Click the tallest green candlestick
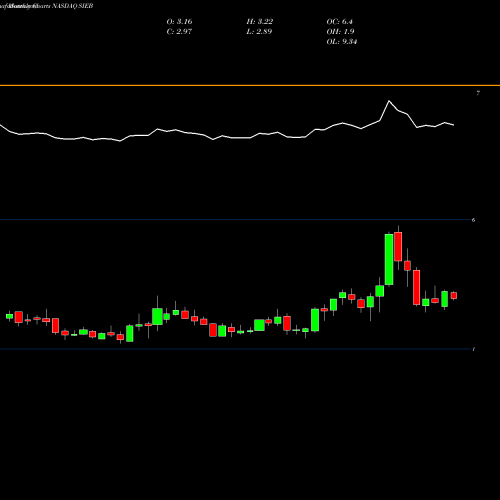This screenshot has width=500, height=500. (x=389, y=259)
